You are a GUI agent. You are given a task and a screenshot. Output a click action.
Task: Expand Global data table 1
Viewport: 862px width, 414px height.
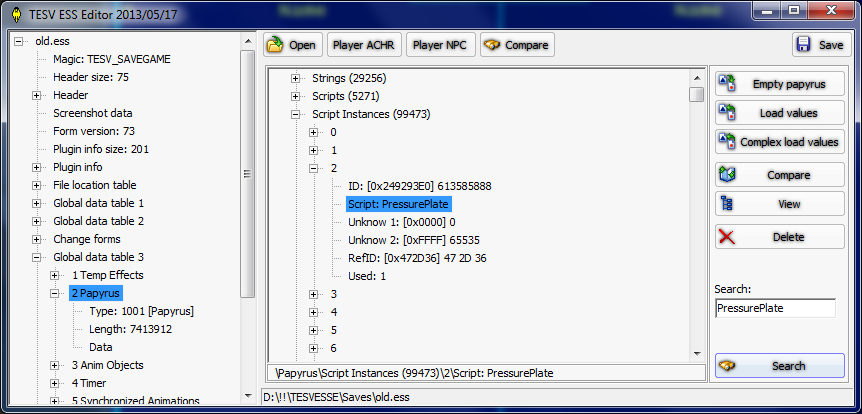click(x=36, y=203)
